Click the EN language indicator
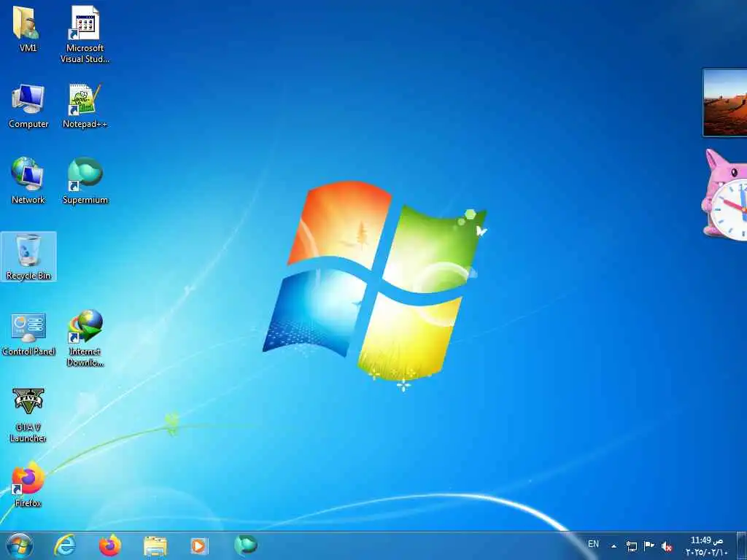The image size is (747, 560). pyautogui.click(x=593, y=544)
